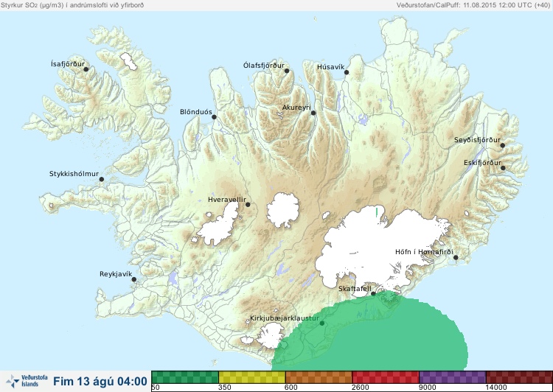Click the Reykjavík label text
The width and height of the screenshot is (553, 392).
[116, 274]
